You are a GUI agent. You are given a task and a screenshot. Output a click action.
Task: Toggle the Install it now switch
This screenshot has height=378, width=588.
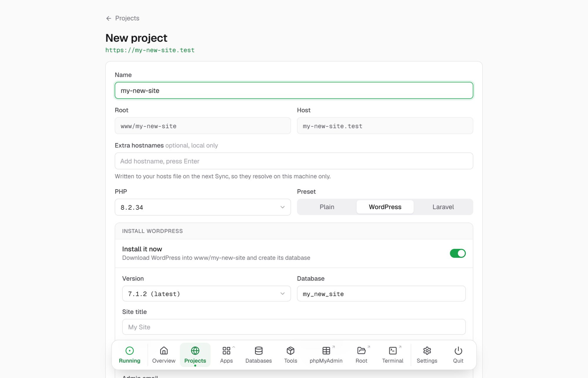click(x=457, y=253)
